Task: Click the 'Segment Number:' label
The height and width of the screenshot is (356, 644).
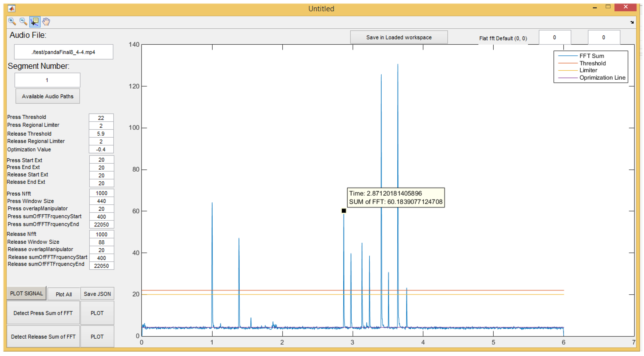Action: [38, 66]
